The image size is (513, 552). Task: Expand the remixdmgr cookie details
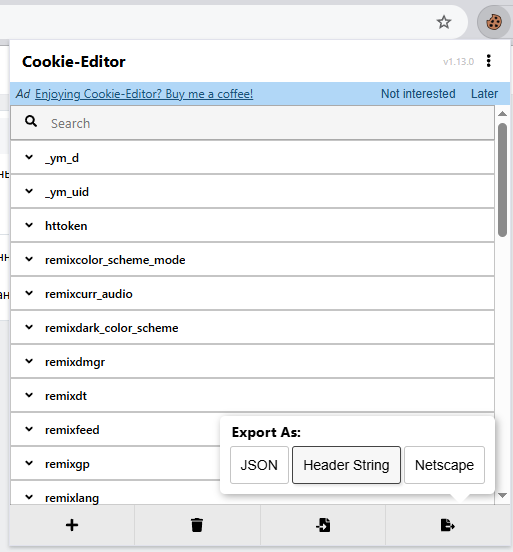click(252, 362)
